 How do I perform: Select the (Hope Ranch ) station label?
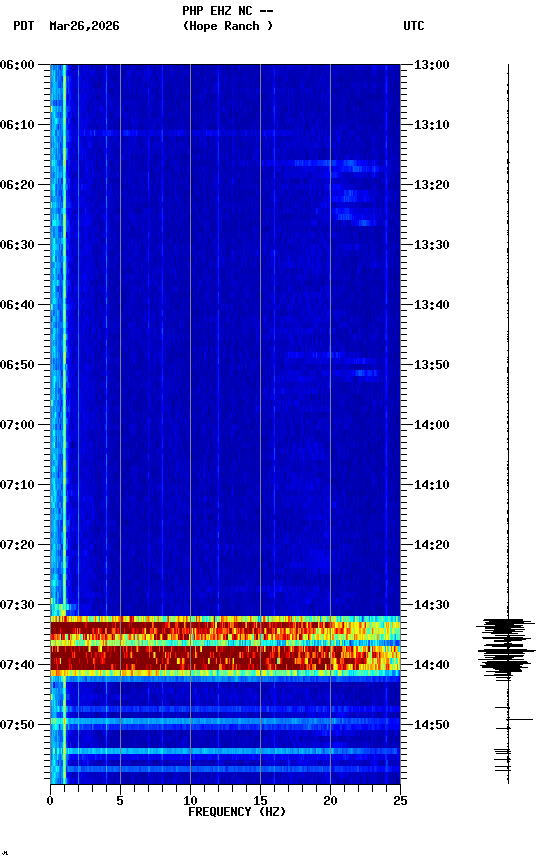[x=228, y=26]
